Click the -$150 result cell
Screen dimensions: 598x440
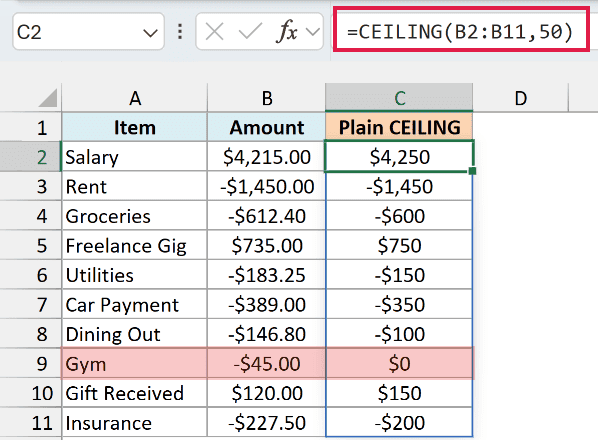399,275
